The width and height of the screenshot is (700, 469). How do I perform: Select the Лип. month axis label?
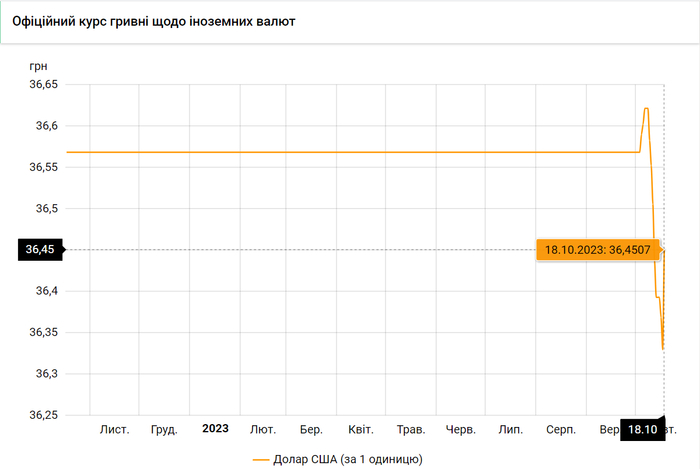click(510, 429)
